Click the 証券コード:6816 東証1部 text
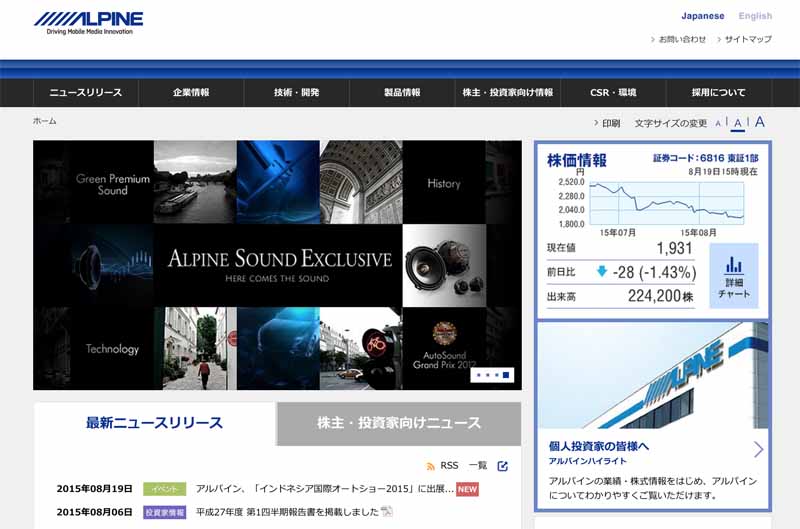The image size is (800, 529). (706, 158)
